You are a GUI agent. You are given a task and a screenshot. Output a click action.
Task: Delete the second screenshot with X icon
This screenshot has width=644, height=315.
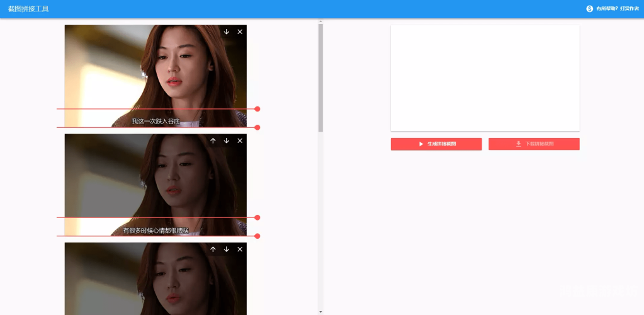(x=240, y=141)
